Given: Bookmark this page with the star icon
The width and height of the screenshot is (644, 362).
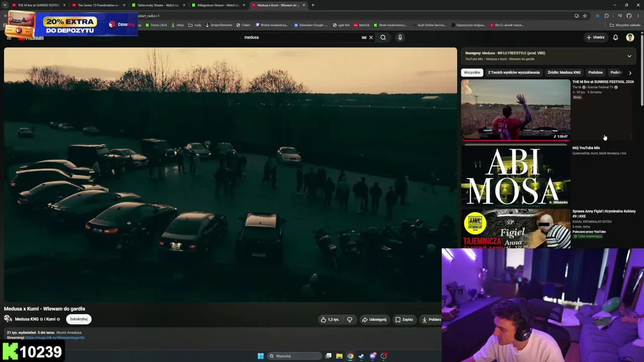Looking at the screenshot, I should (585, 16).
